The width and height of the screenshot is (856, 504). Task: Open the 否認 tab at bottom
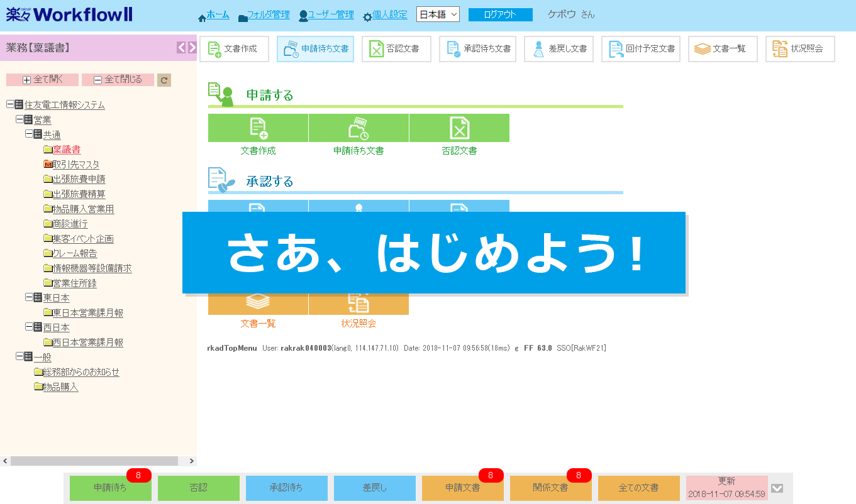(199, 488)
